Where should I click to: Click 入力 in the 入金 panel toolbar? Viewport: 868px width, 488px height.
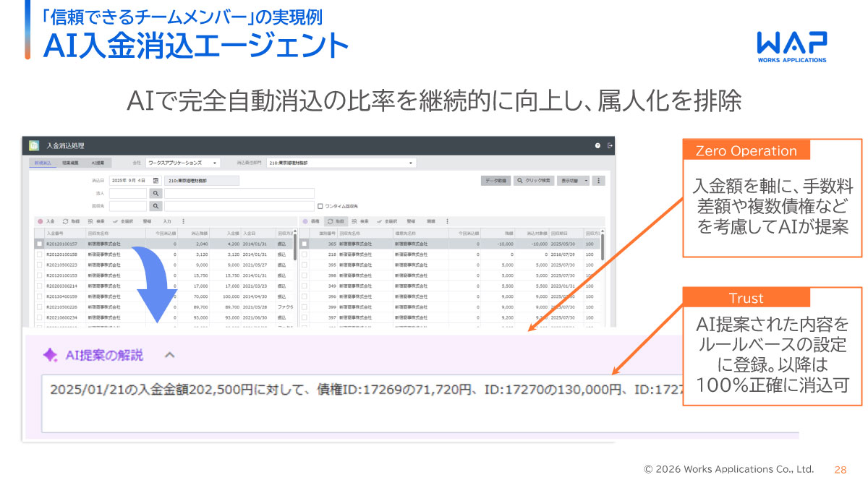167,221
